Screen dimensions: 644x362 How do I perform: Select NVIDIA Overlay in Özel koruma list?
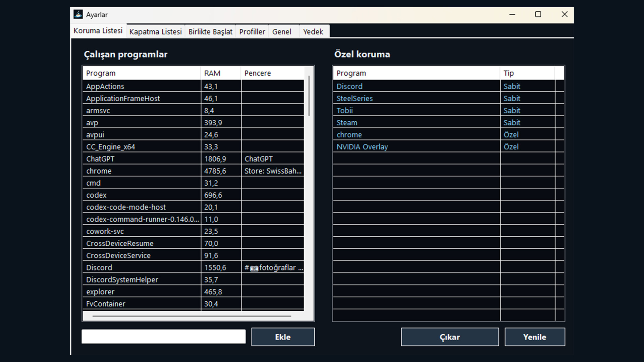449,146
